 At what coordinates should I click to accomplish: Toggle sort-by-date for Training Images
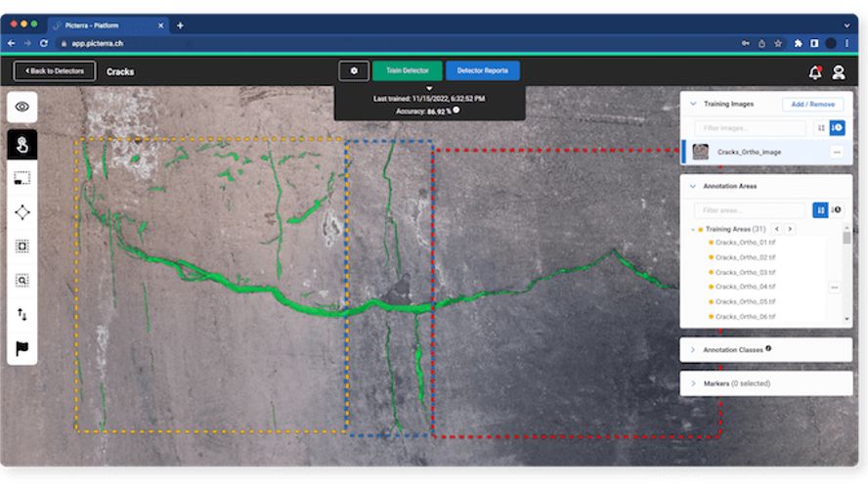tap(838, 128)
